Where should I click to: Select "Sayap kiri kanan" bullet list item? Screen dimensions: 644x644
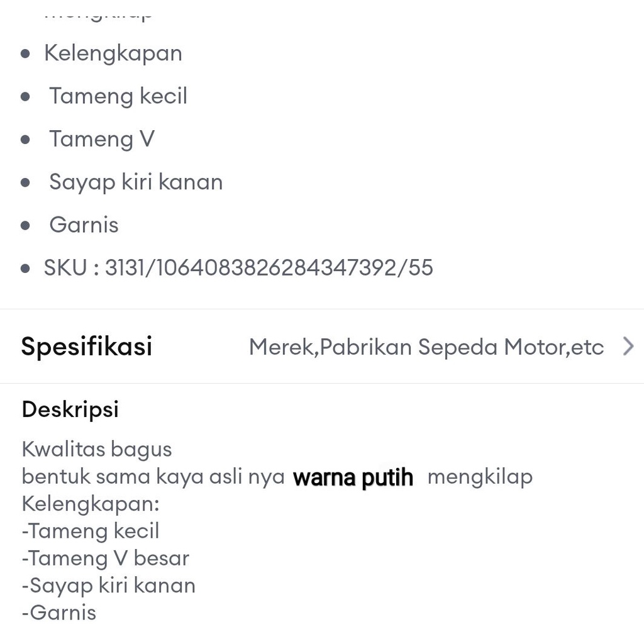[136, 182]
